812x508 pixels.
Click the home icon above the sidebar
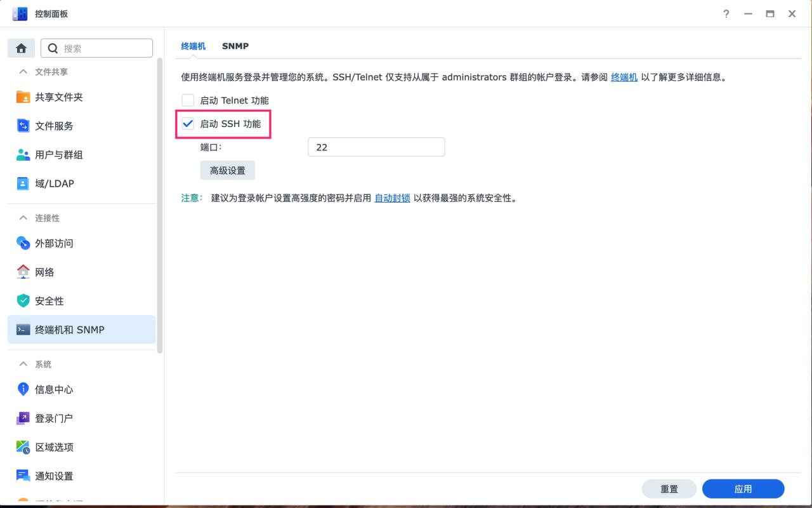point(21,48)
